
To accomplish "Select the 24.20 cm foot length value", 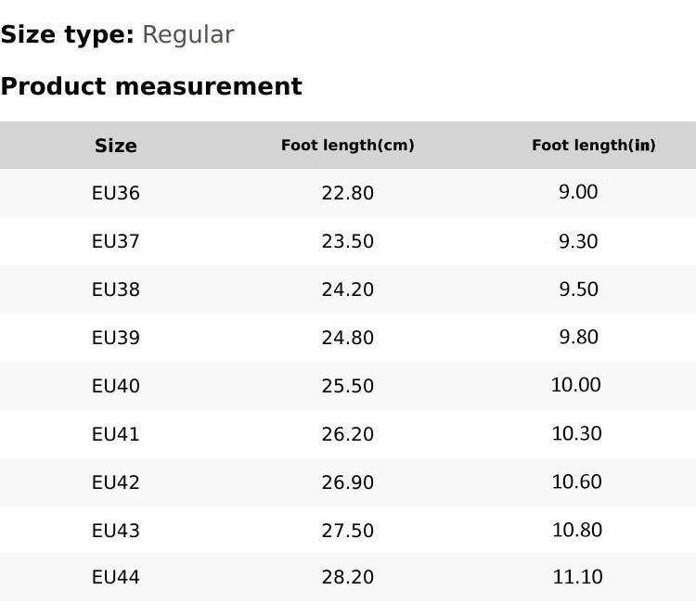I will coord(348,289).
